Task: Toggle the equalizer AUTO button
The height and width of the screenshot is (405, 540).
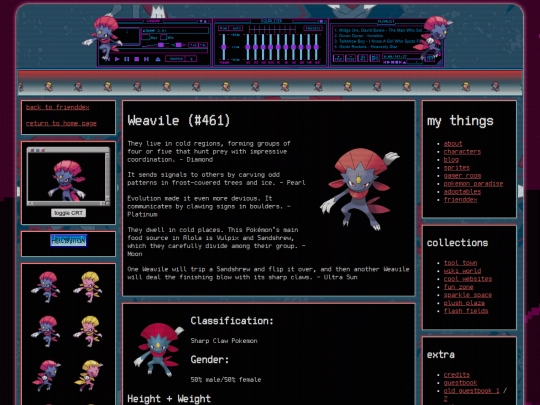Action: tap(236, 28)
